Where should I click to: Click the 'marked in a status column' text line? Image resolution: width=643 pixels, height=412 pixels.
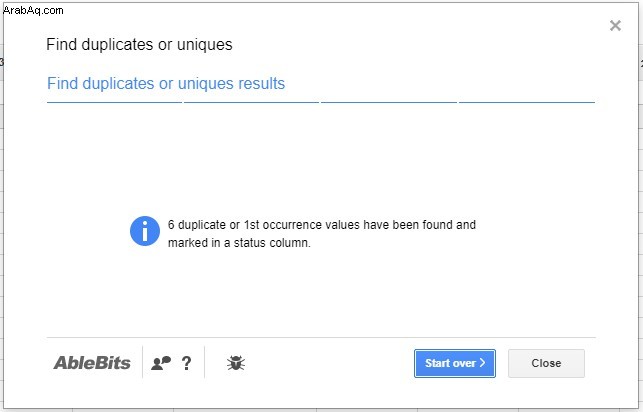point(239,243)
